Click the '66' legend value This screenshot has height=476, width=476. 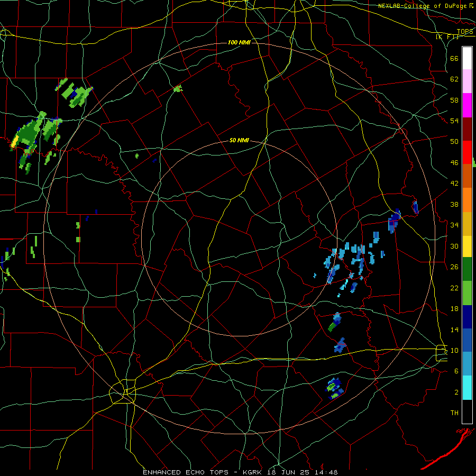(x=454, y=58)
